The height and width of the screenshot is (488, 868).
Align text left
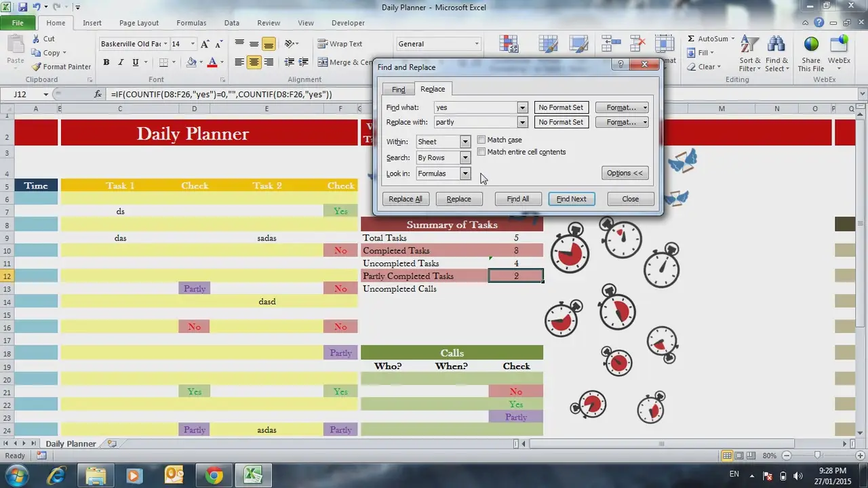pyautogui.click(x=239, y=62)
